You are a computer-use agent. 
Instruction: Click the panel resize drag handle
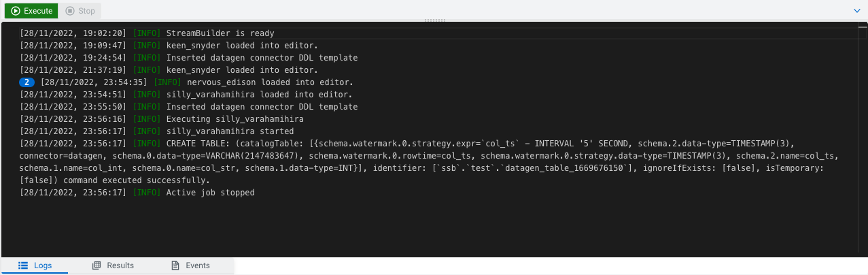[434, 20]
